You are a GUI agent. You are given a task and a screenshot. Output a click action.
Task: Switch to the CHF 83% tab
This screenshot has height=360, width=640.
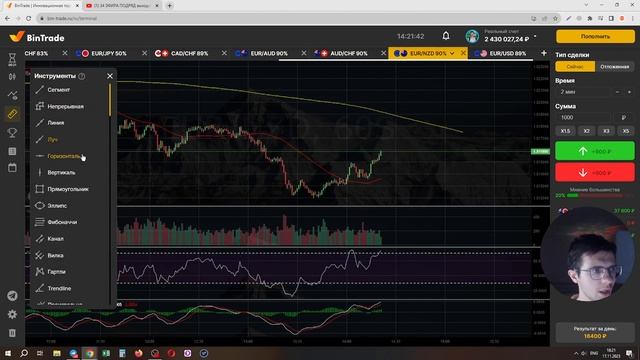tap(36, 53)
